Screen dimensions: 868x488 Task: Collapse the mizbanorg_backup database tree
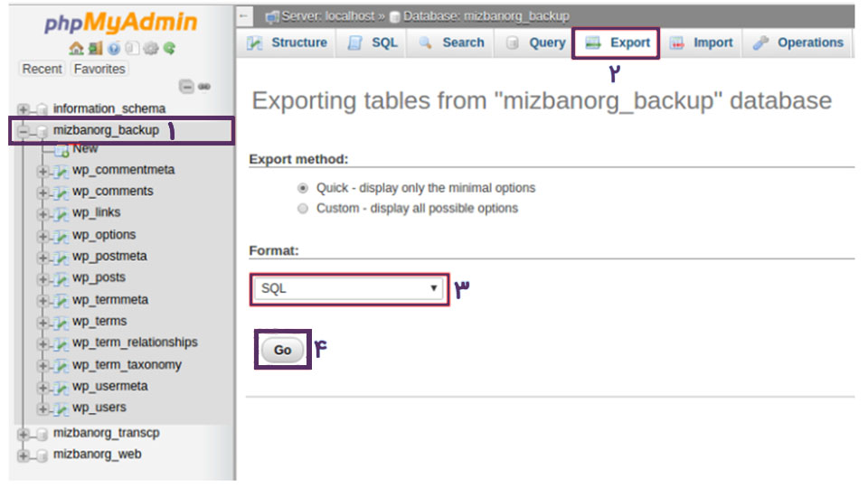(23, 131)
